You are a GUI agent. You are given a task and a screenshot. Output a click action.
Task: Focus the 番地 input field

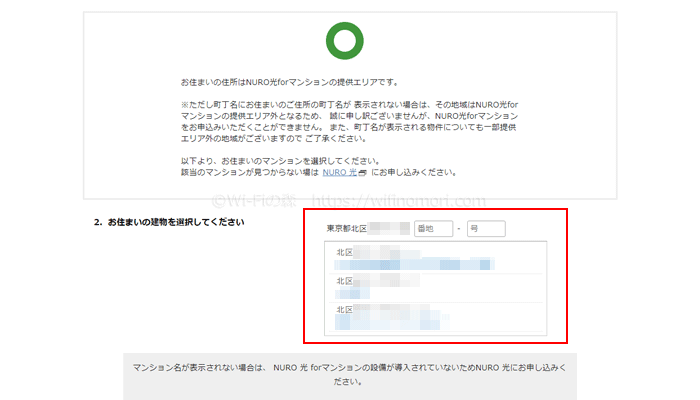[433, 229]
